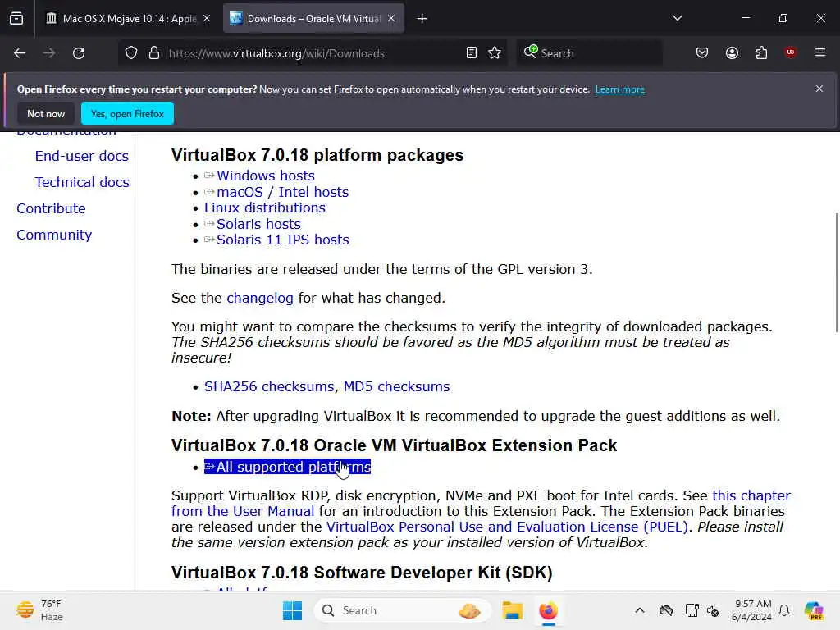Click the Not now button
This screenshot has width=840, height=630.
coord(46,113)
